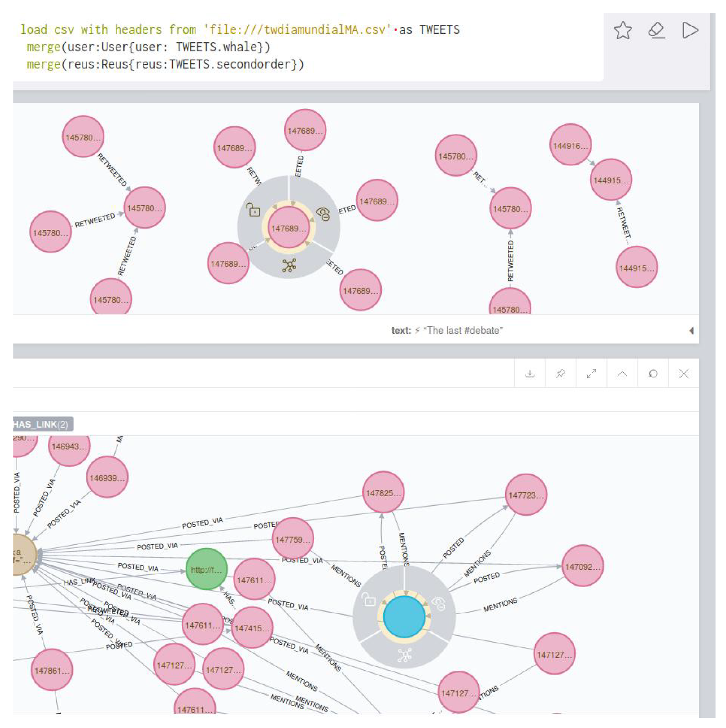Screen dimensions: 726x728
Task: Run the Cypher query with play button
Action: (x=690, y=30)
